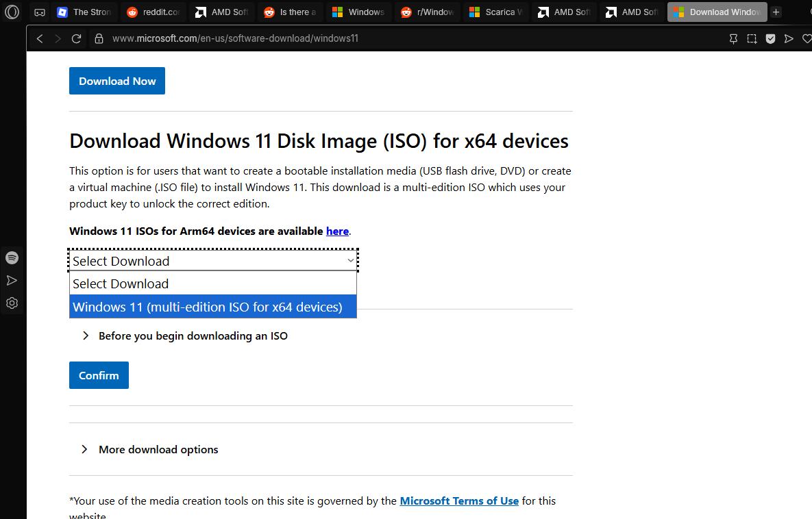The height and width of the screenshot is (519, 812).
Task: Reload the current page
Action: click(x=76, y=39)
